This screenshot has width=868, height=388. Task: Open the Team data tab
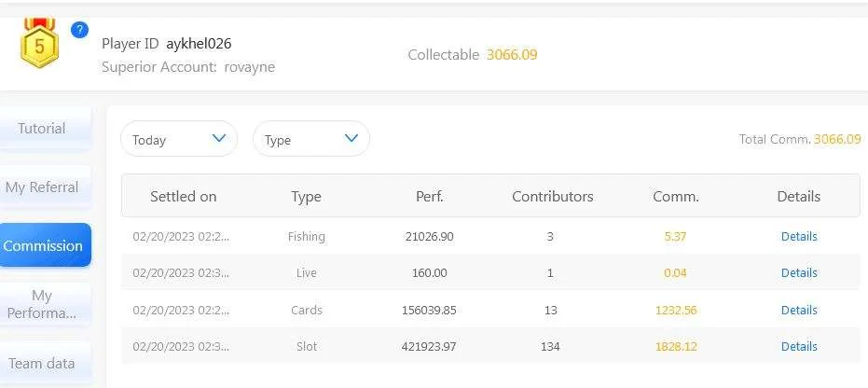tap(45, 364)
